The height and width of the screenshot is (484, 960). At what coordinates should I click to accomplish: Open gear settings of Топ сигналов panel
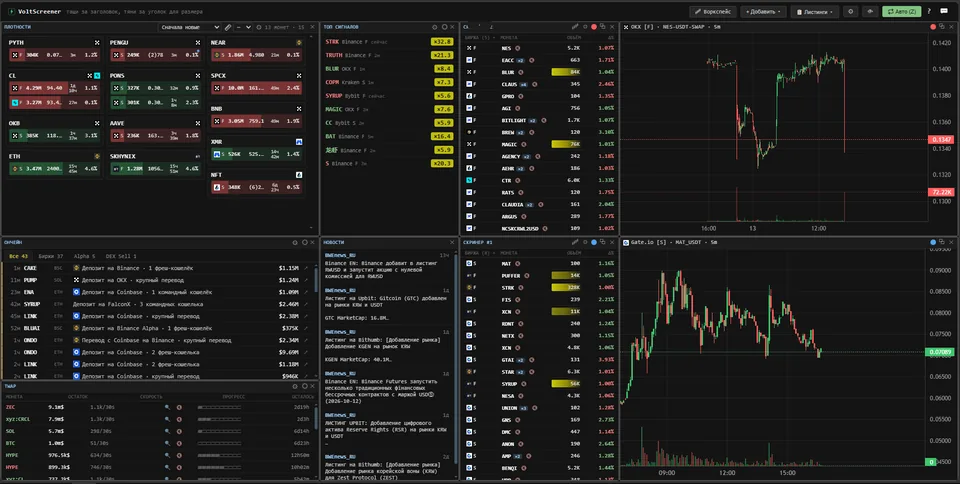pyautogui.click(x=435, y=28)
